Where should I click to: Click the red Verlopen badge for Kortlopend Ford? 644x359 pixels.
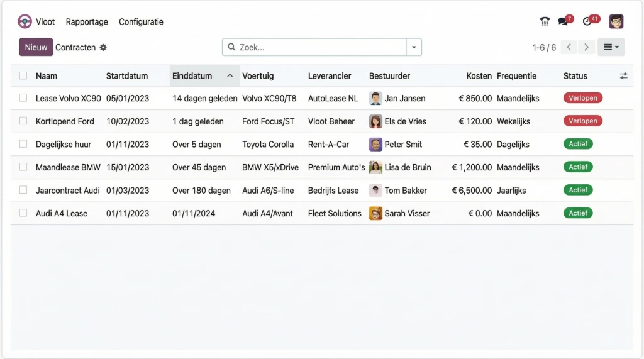(583, 121)
